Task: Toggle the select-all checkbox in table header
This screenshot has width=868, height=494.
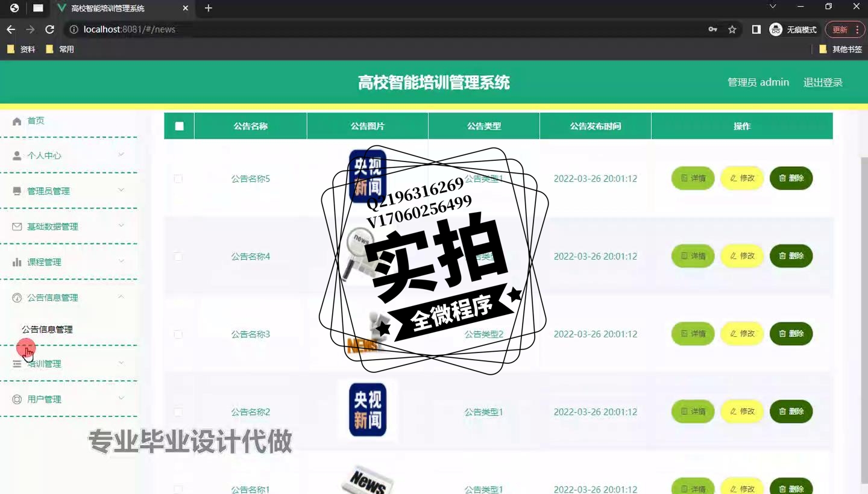Action: point(179,126)
